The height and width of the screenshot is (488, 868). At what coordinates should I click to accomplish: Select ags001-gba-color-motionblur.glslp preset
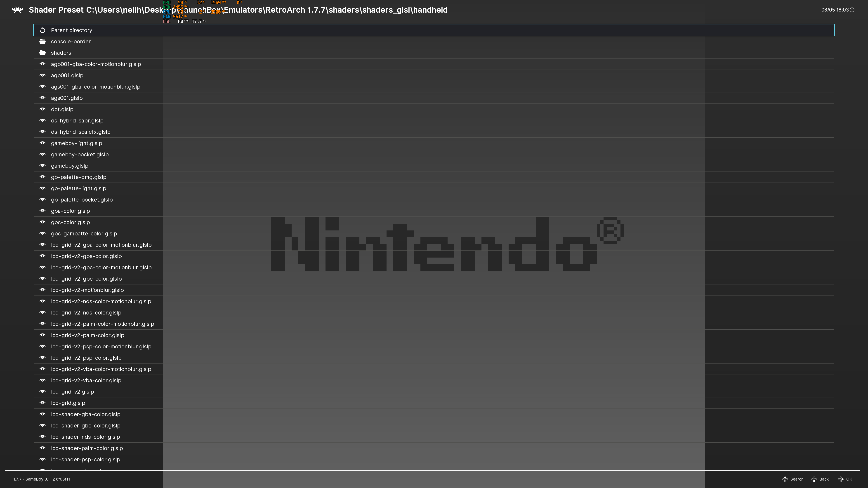pos(434,87)
